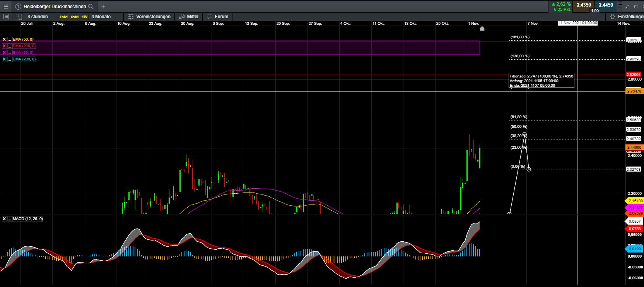Open the Forum tab
The height and width of the screenshot is (287, 644).
click(218, 17)
